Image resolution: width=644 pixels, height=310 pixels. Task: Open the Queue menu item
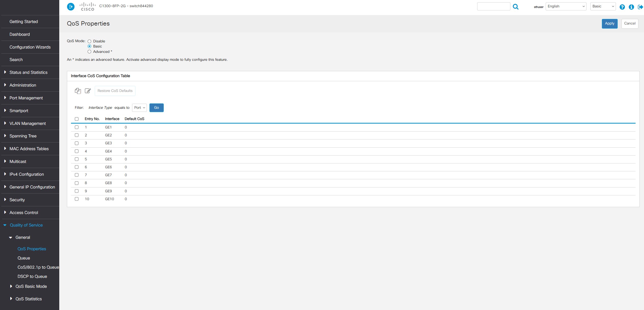coord(24,258)
